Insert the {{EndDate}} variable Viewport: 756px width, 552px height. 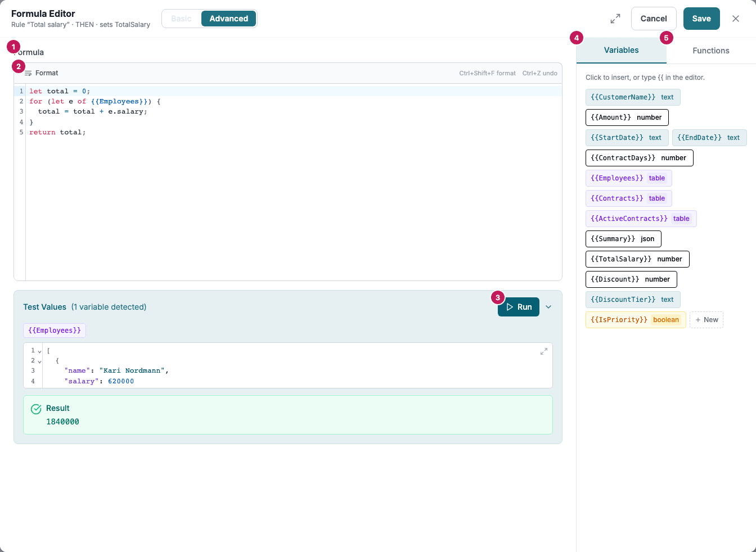tap(709, 138)
